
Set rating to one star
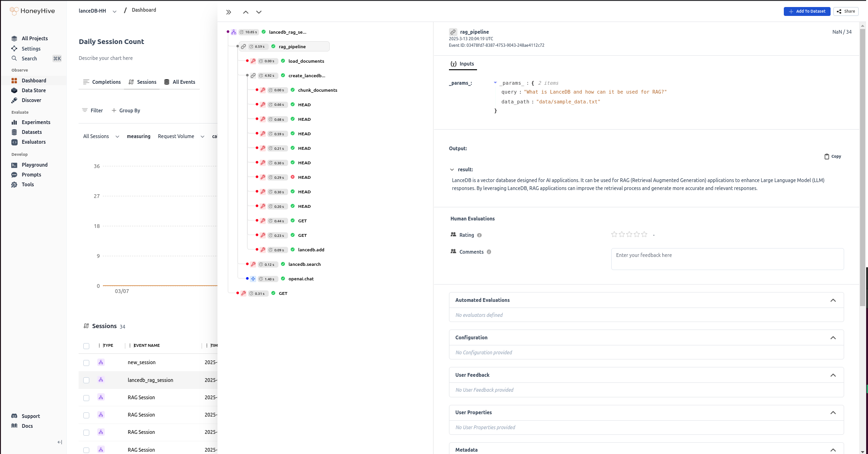click(614, 234)
